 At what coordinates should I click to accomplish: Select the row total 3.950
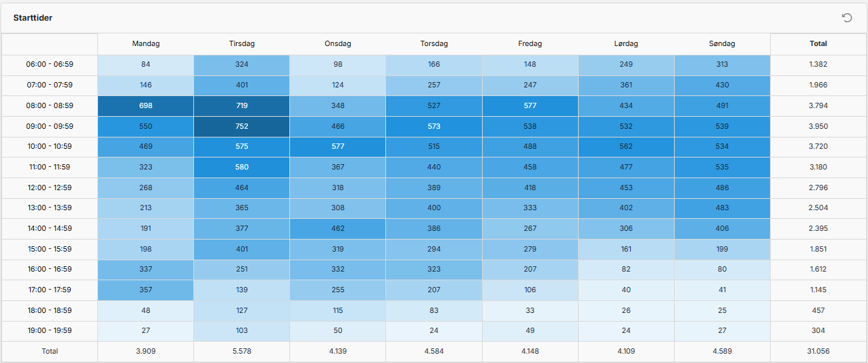pyautogui.click(x=818, y=126)
